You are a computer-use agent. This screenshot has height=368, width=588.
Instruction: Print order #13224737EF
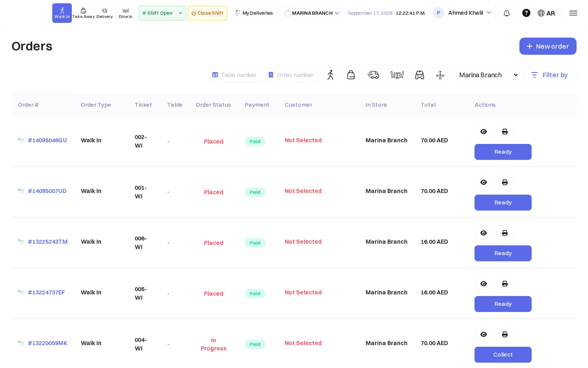505,284
